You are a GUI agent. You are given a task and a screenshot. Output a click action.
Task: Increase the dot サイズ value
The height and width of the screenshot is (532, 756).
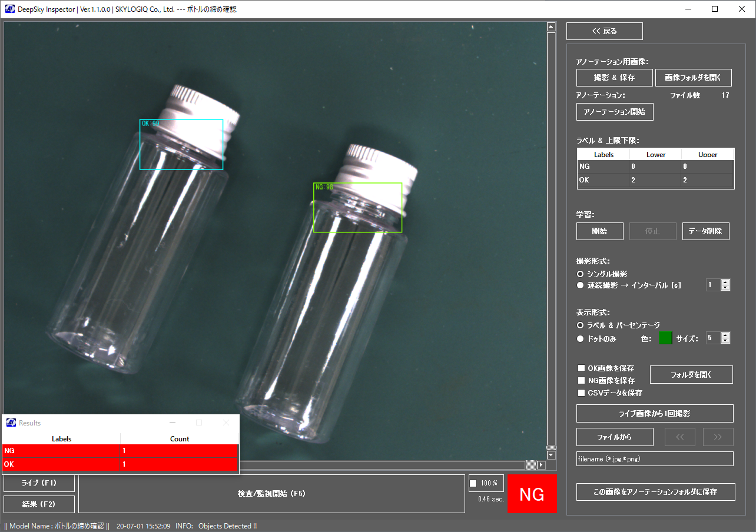[x=725, y=335]
